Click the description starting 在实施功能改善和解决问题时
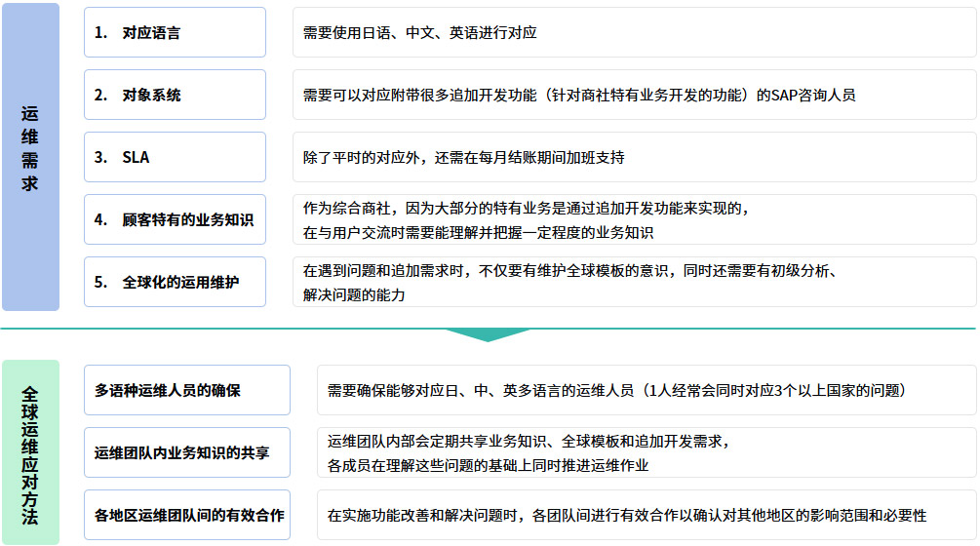980x546 pixels. 646,515
